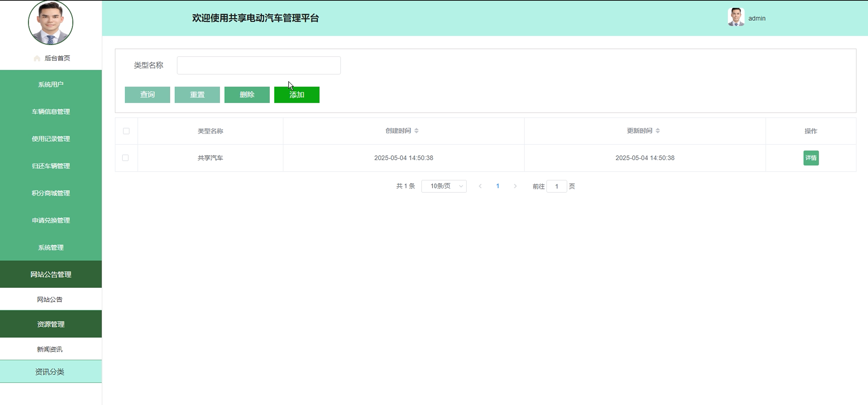The image size is (868, 405).
Task: Collapse the 网站公告管理 menu group
Action: click(x=51, y=274)
